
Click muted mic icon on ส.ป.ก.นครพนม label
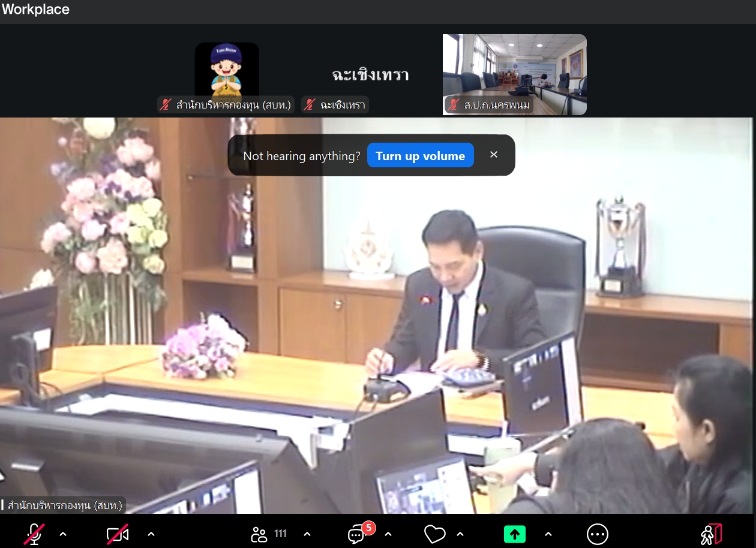click(x=454, y=105)
